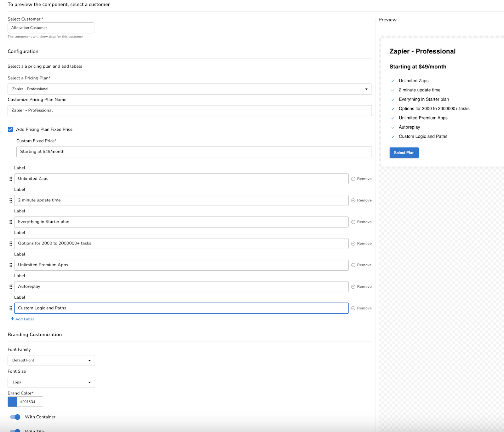
Task: Edit the Options for 2000 to 2000000+ tasks field
Action: tap(181, 244)
